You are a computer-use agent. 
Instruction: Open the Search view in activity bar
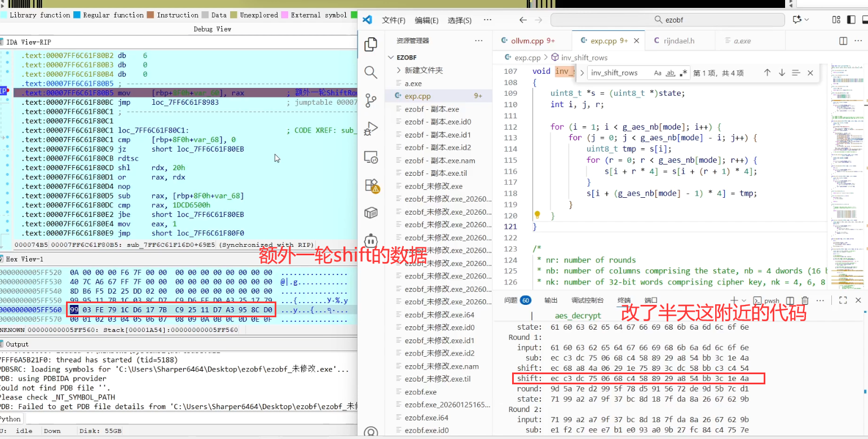pos(371,72)
